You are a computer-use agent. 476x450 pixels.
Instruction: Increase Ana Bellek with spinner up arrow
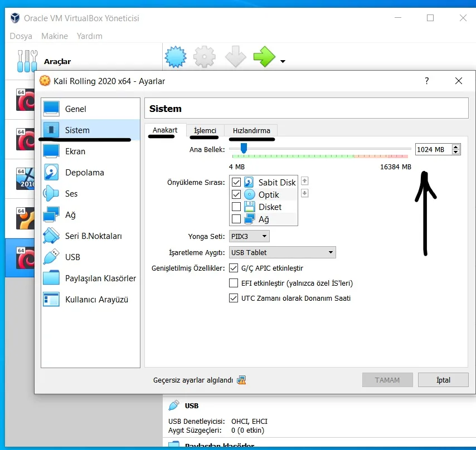click(x=455, y=147)
